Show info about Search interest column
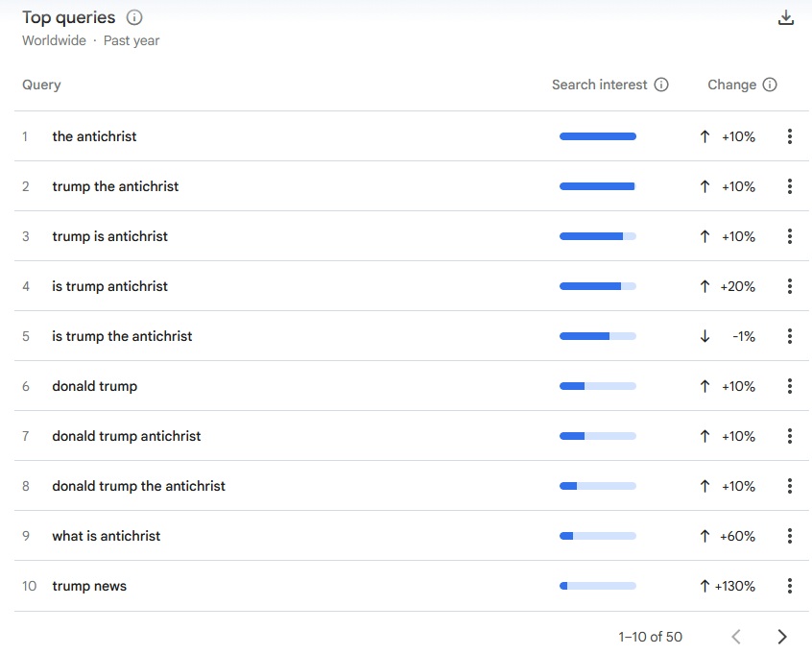Viewport: 812px width, 654px height. click(661, 85)
